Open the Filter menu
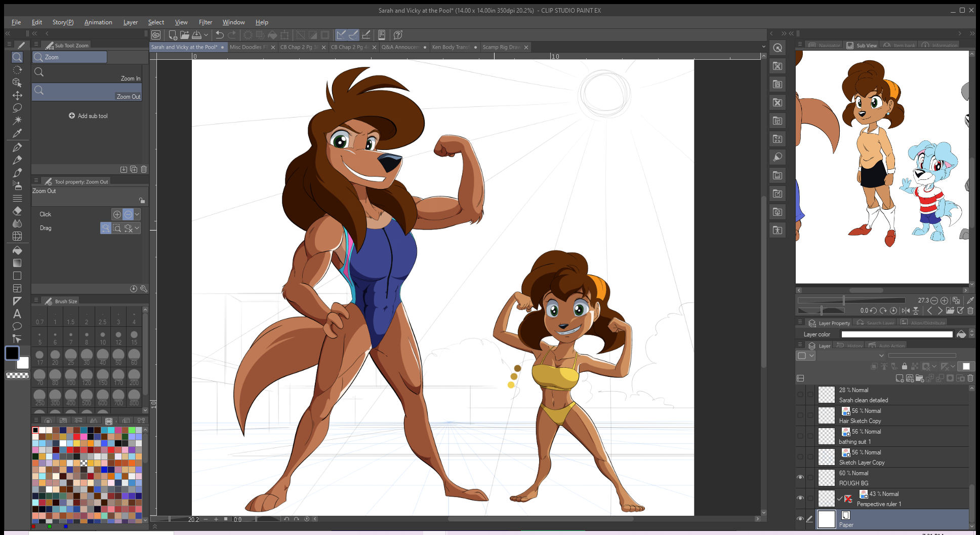The width and height of the screenshot is (980, 535). pyautogui.click(x=205, y=22)
